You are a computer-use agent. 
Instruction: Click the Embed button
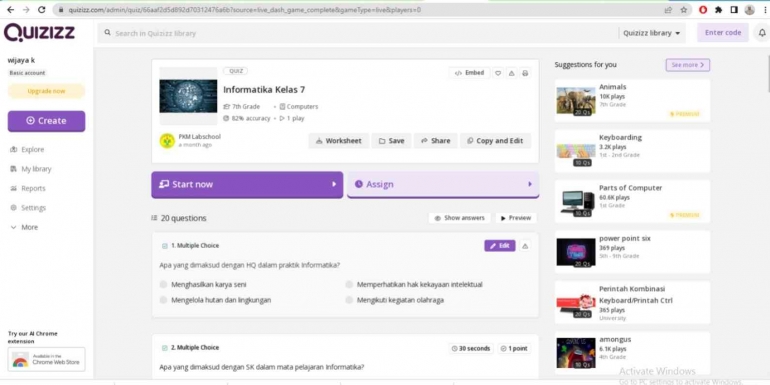pos(469,73)
